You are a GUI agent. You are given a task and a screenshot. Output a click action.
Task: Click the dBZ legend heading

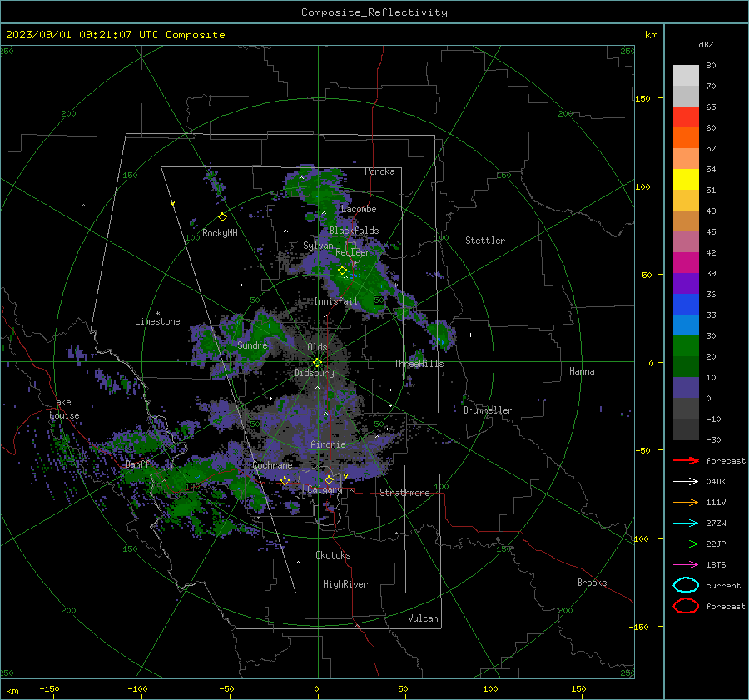coord(706,45)
